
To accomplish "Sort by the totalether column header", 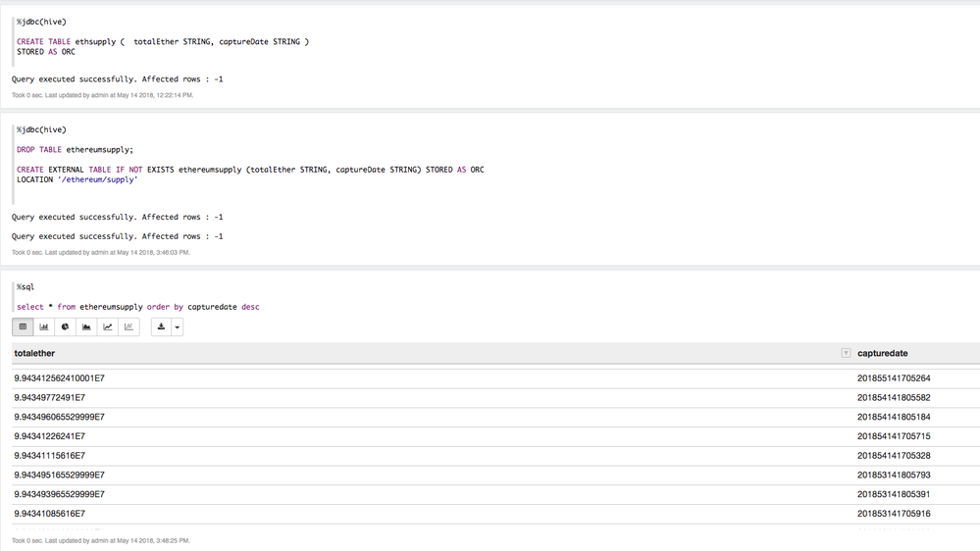I will pos(34,353).
